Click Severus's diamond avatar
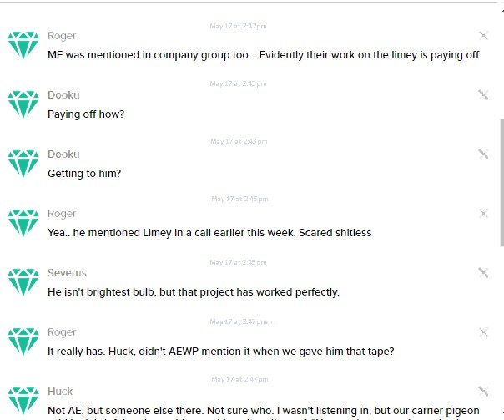Screen dimensions: 504x420 tap(23, 282)
